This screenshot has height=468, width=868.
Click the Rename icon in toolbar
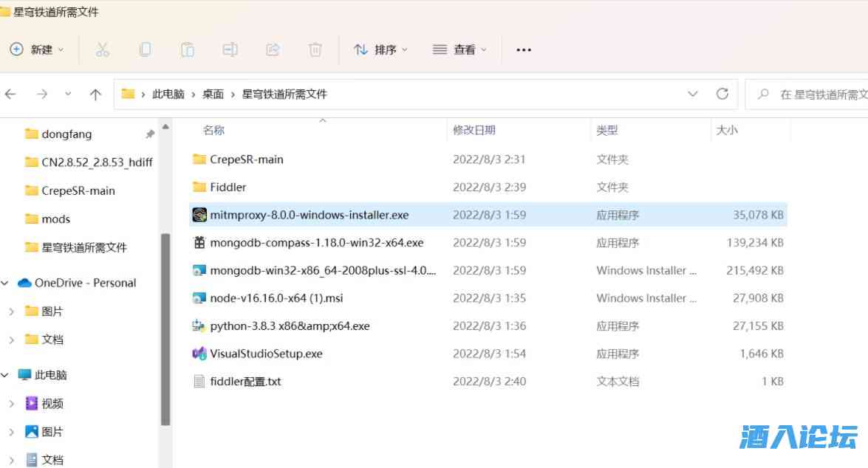(230, 49)
